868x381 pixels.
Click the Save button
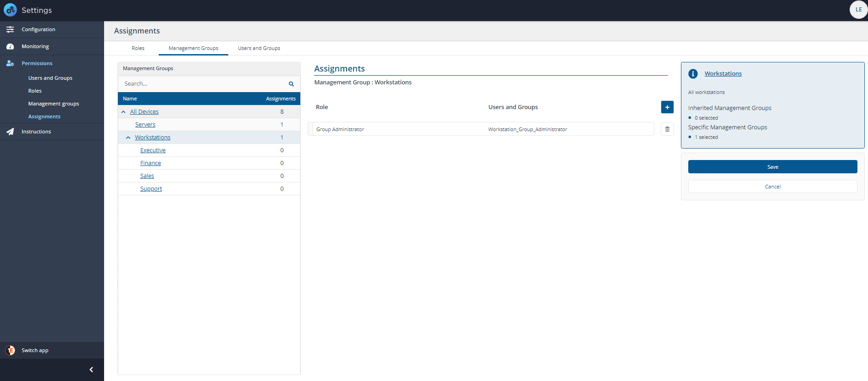click(773, 167)
